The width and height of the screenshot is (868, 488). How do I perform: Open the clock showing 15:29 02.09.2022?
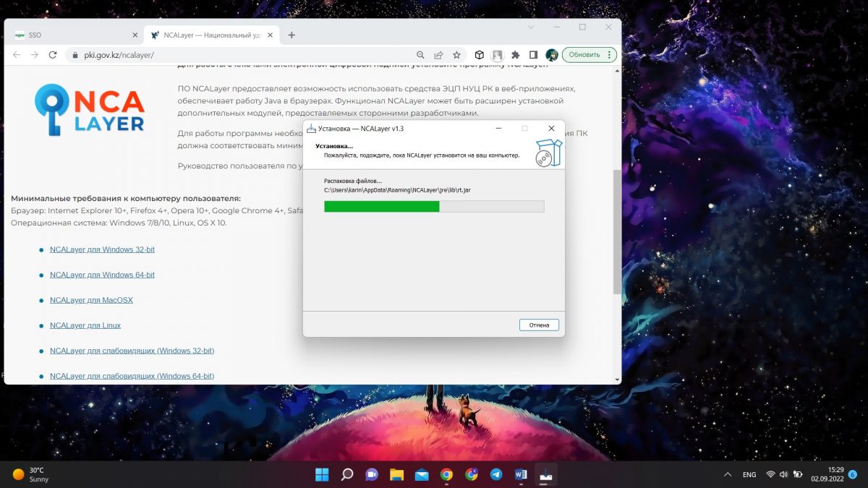click(827, 474)
